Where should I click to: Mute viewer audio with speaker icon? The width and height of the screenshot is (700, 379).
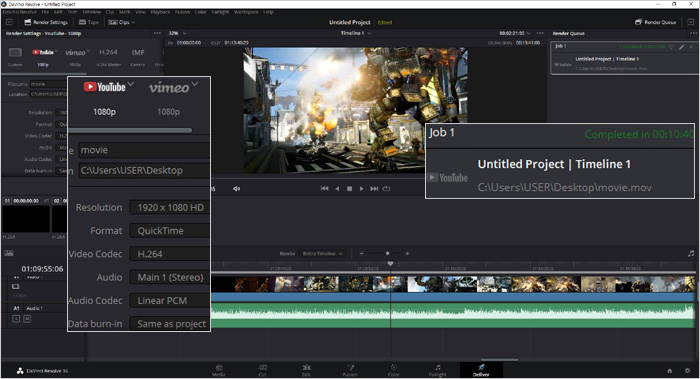[236, 189]
